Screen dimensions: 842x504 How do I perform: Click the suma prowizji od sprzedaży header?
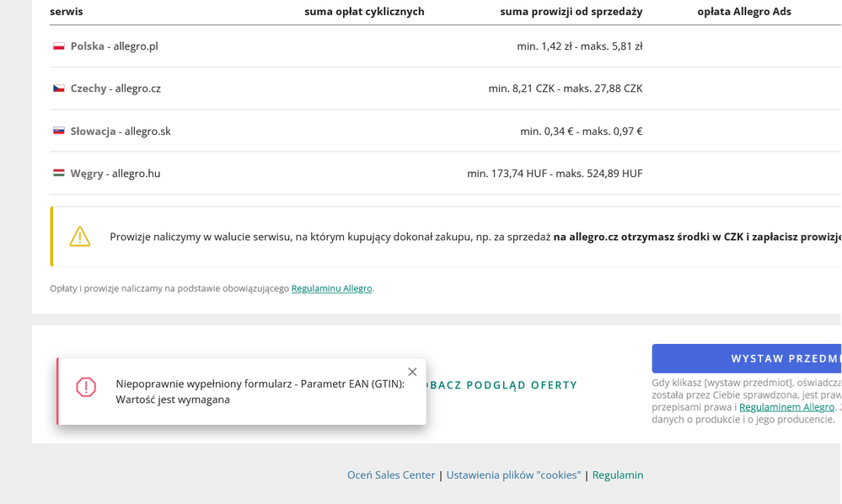(572, 12)
